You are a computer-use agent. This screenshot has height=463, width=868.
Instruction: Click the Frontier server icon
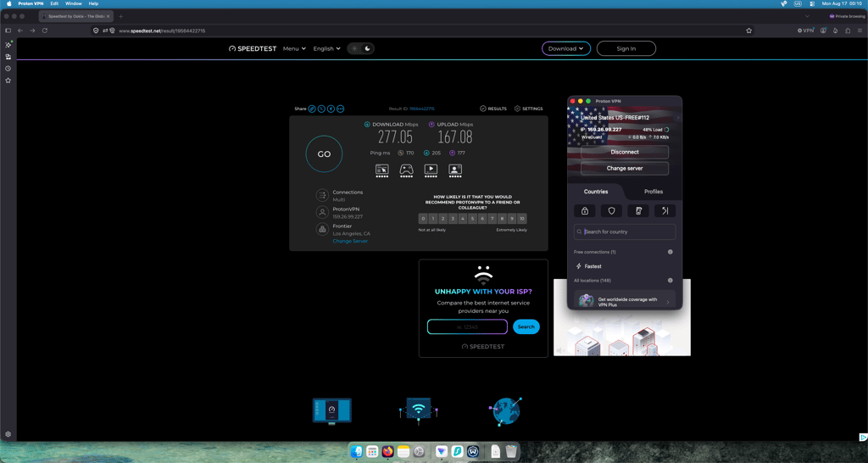pyautogui.click(x=322, y=229)
